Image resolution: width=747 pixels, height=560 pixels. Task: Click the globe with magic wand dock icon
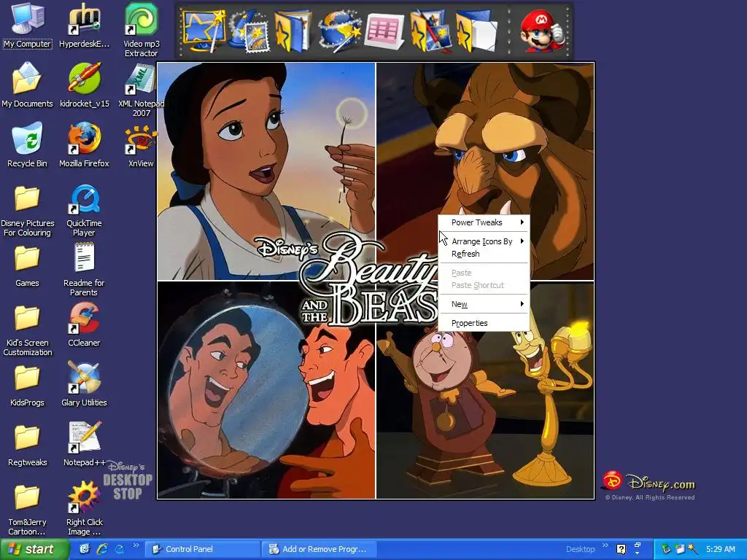[339, 31]
